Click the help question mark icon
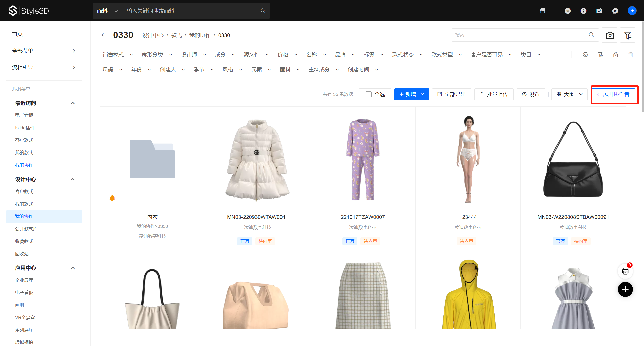Viewport: 644px width, 346px height. [x=583, y=11]
